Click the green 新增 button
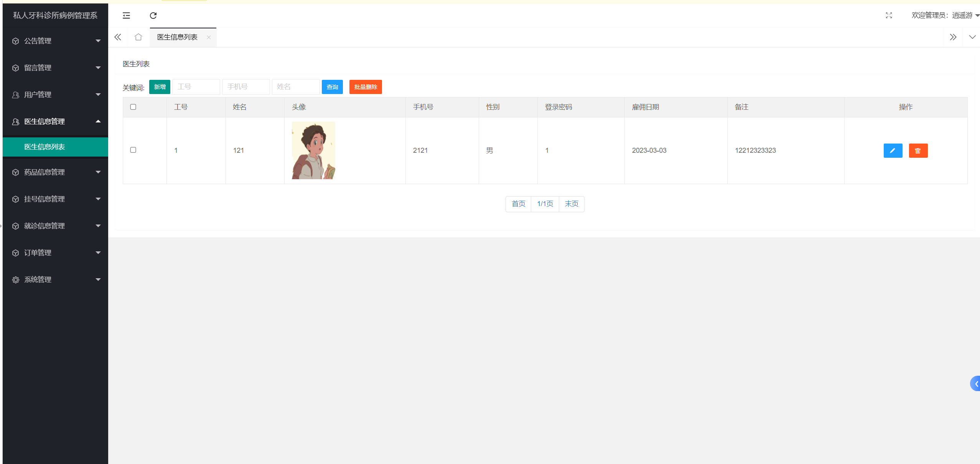This screenshot has height=464, width=980. click(160, 87)
